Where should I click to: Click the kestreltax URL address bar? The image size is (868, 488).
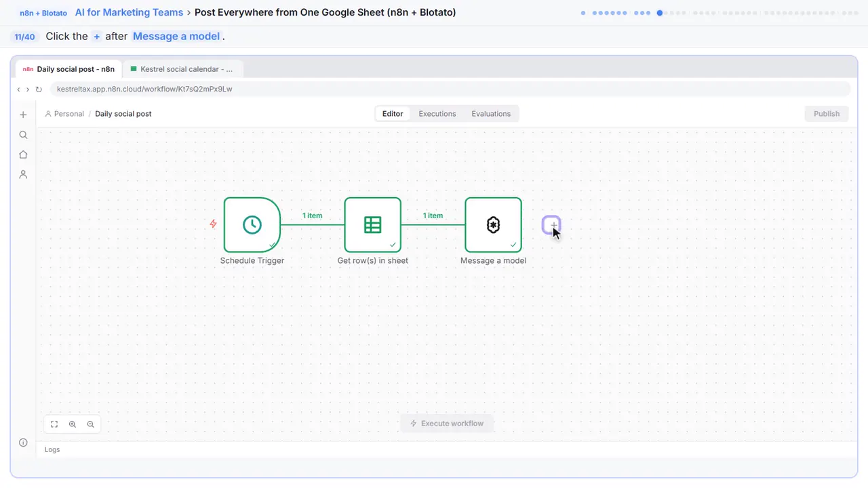click(450, 89)
